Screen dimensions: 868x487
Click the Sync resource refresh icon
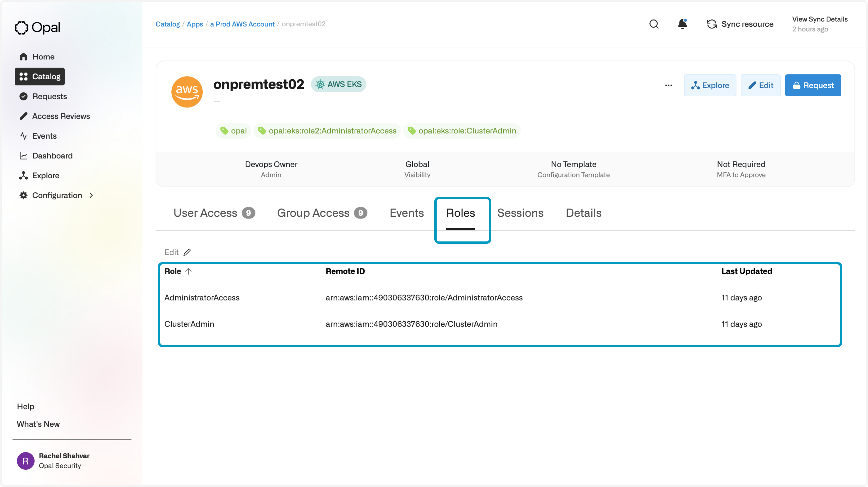(x=712, y=24)
